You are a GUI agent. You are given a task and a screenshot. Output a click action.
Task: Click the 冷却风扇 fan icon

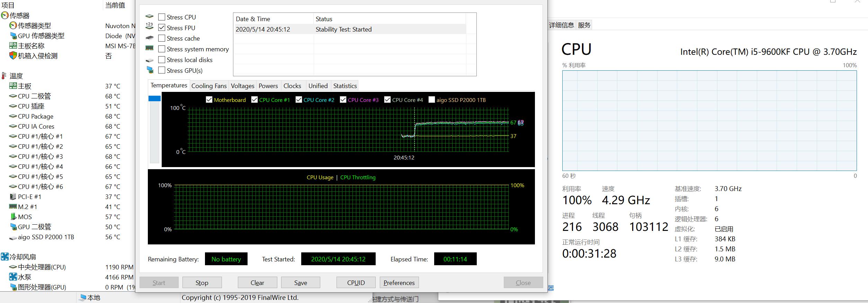[5, 257]
